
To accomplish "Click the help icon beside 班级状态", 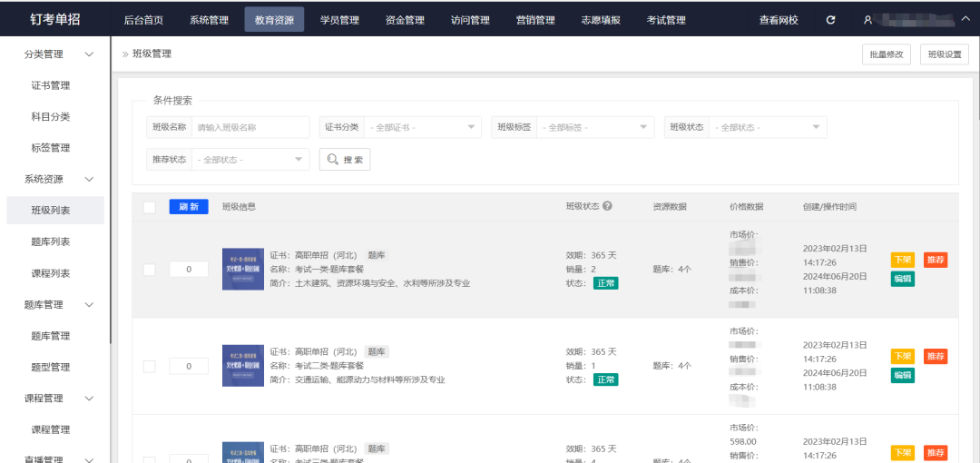I will 607,206.
